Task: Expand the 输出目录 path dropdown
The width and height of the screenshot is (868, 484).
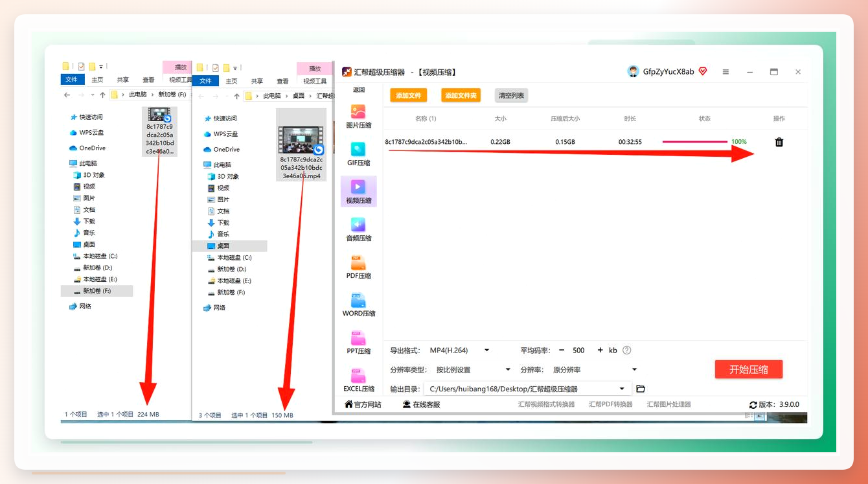Action: [x=622, y=389]
